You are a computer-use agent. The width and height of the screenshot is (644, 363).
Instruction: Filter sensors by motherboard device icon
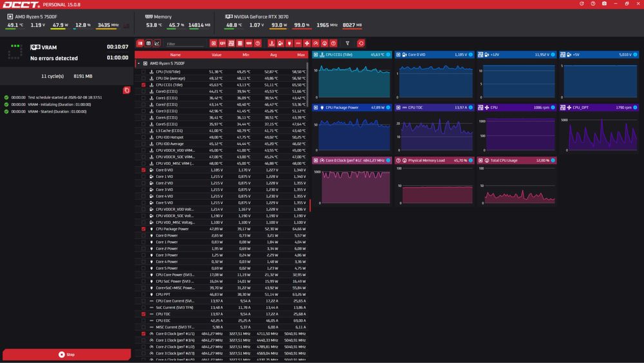point(231,43)
